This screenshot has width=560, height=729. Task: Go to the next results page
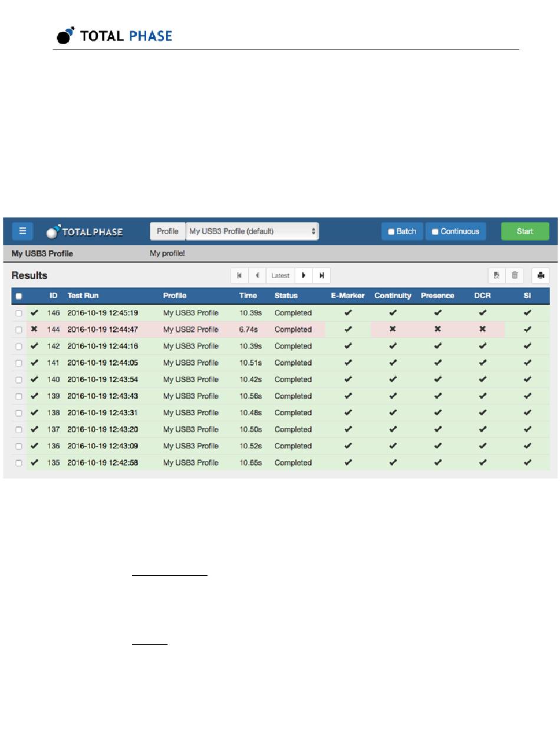point(304,275)
